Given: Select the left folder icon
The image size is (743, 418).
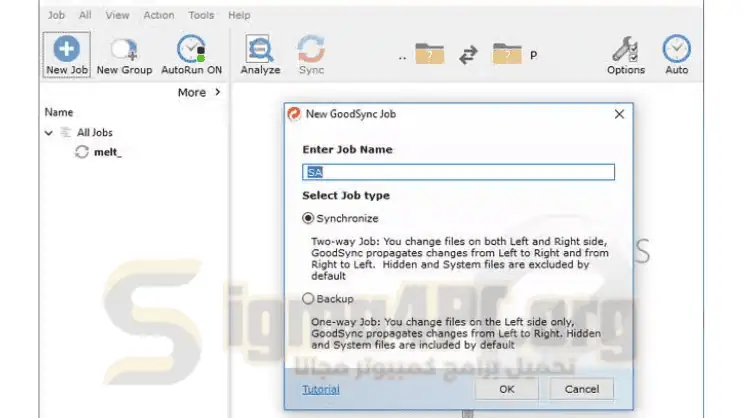Looking at the screenshot, I should (429, 55).
